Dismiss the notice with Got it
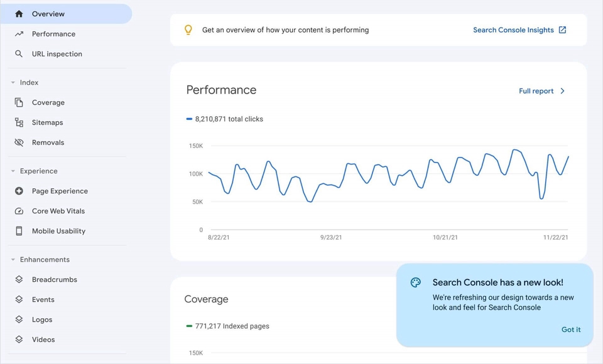This screenshot has width=603, height=364. [571, 329]
